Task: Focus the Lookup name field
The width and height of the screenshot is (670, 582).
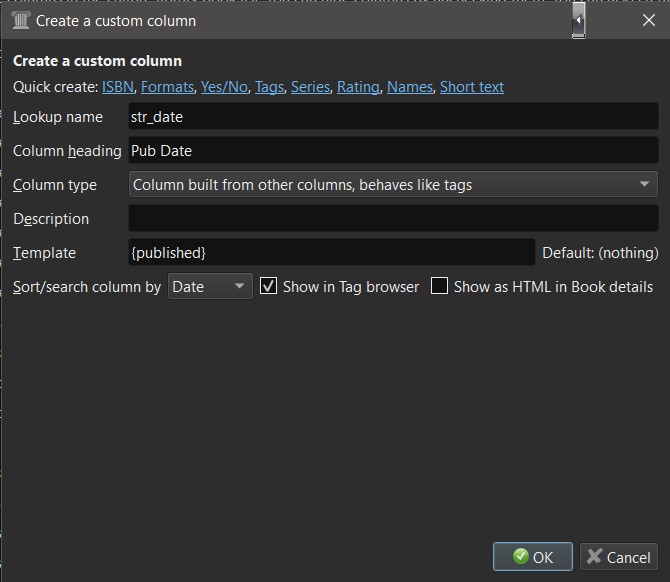Action: click(393, 116)
